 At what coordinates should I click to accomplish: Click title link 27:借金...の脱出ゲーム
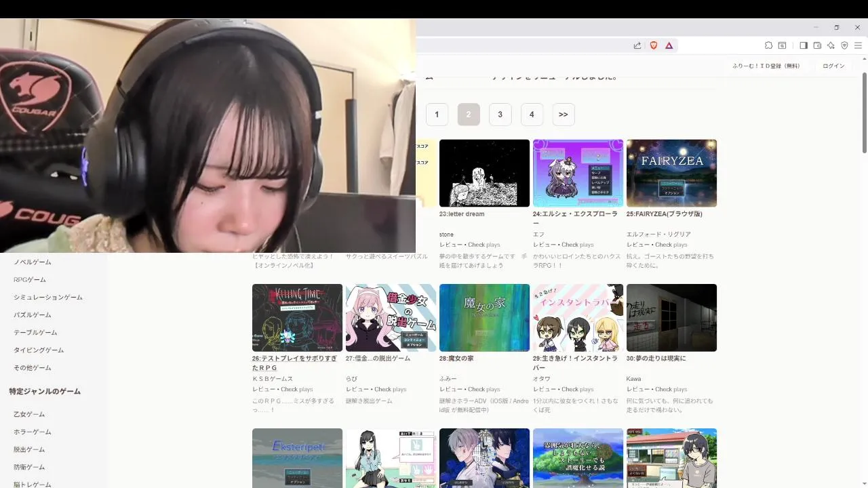click(378, 359)
